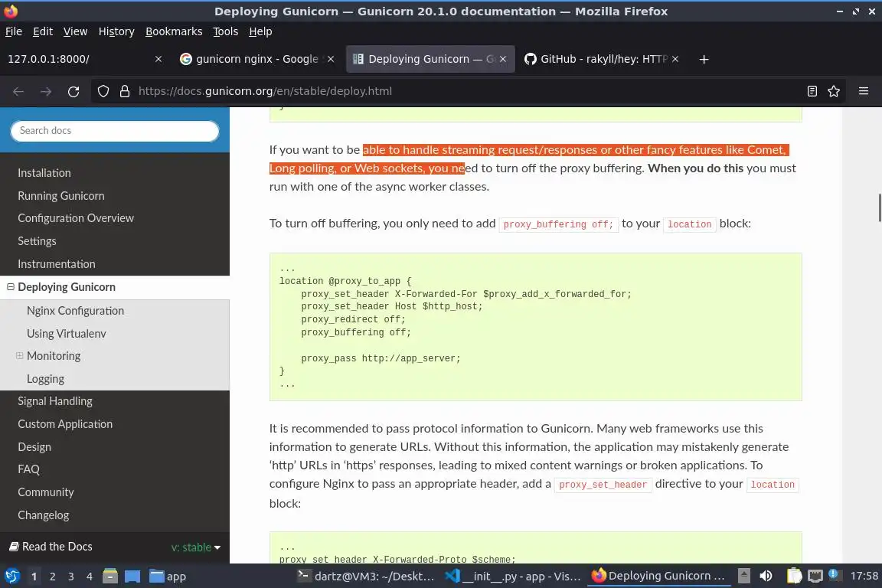Open Signal Handling sidebar link

pos(55,401)
